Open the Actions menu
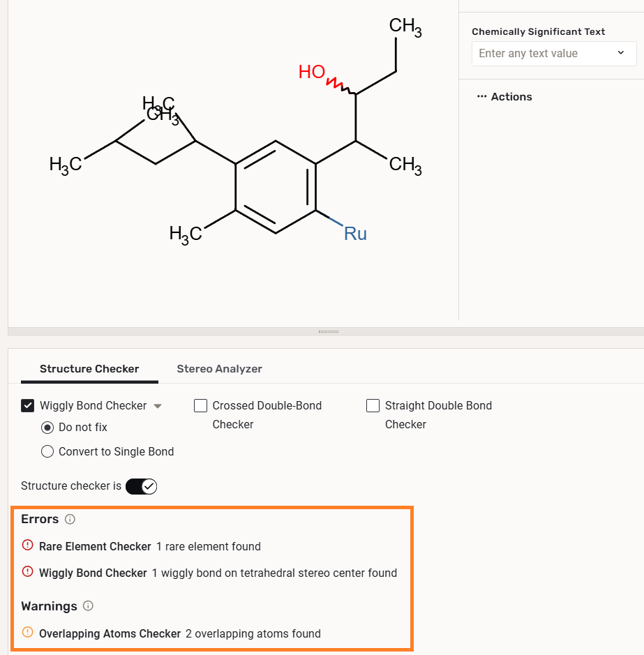 (511, 97)
